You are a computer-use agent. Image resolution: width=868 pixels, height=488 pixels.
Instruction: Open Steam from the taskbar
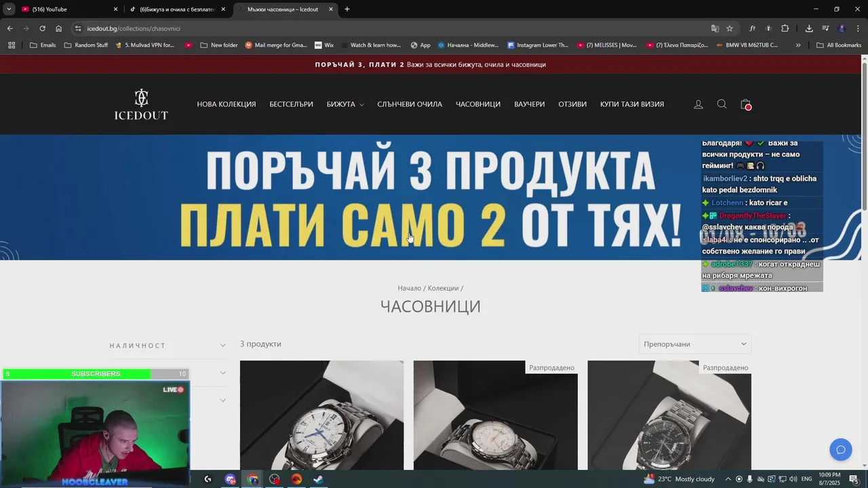(318, 479)
